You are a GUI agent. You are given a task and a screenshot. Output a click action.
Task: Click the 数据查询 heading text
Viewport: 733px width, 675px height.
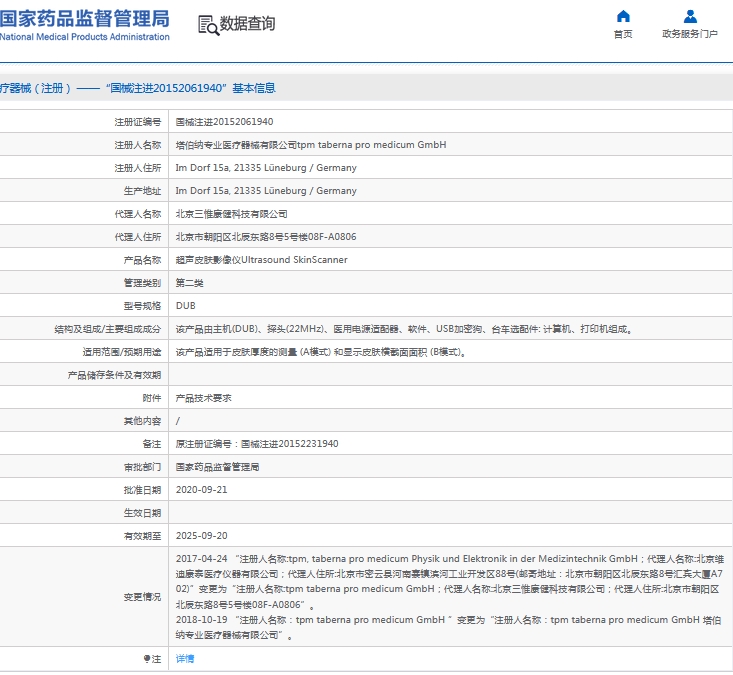[x=247, y=23]
